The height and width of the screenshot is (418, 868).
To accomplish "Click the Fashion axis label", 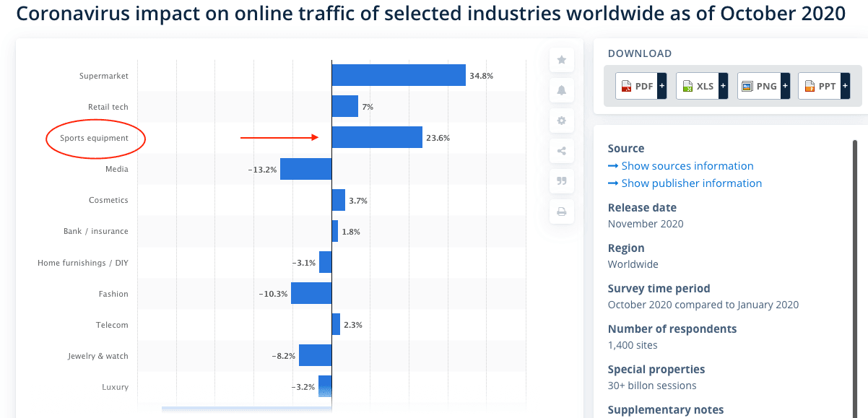I will (x=113, y=294).
